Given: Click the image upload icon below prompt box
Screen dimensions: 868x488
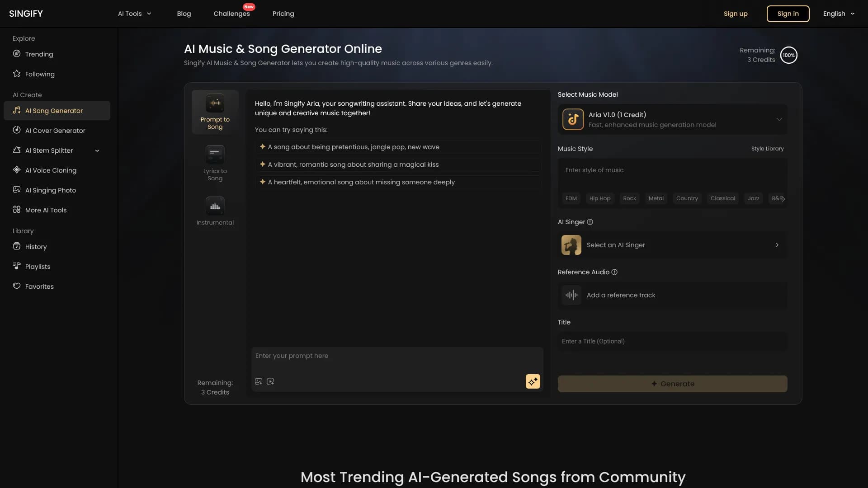Looking at the screenshot, I should tap(259, 381).
